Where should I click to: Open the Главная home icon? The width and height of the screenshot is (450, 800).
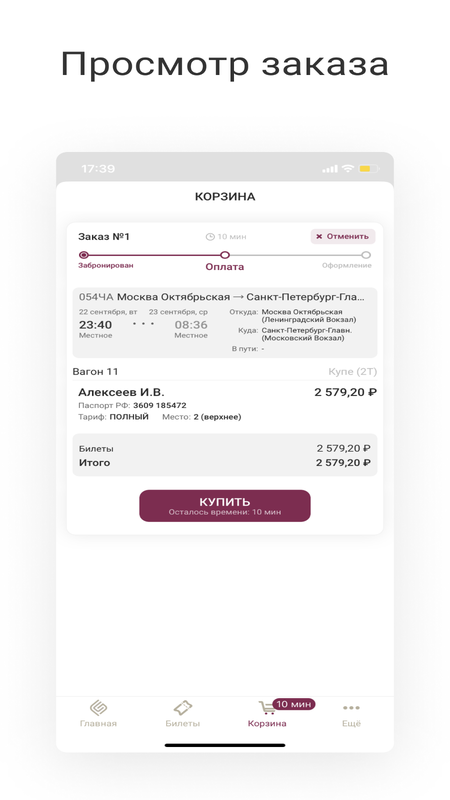click(x=98, y=708)
